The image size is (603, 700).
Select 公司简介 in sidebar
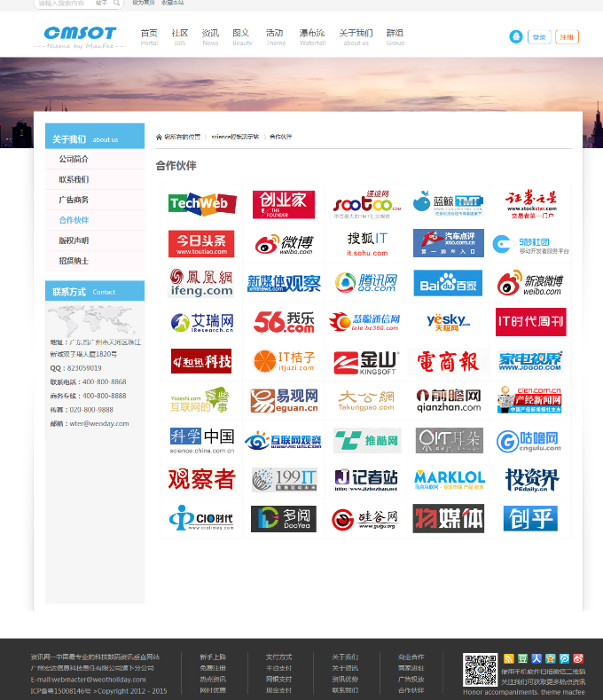click(95, 159)
